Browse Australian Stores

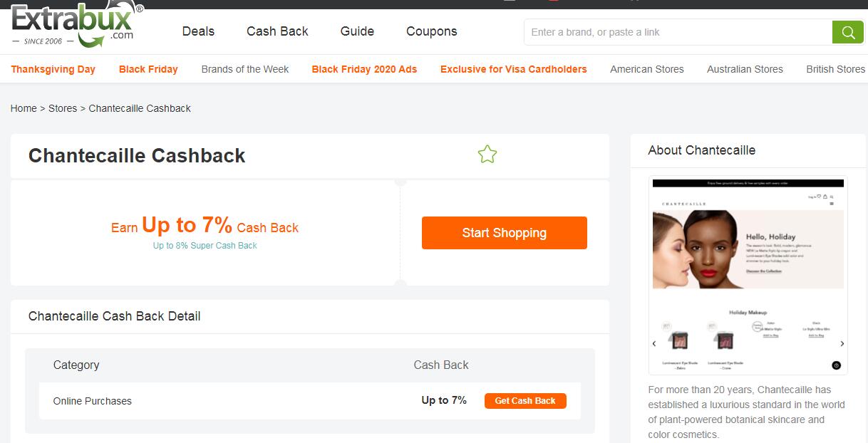coord(745,69)
